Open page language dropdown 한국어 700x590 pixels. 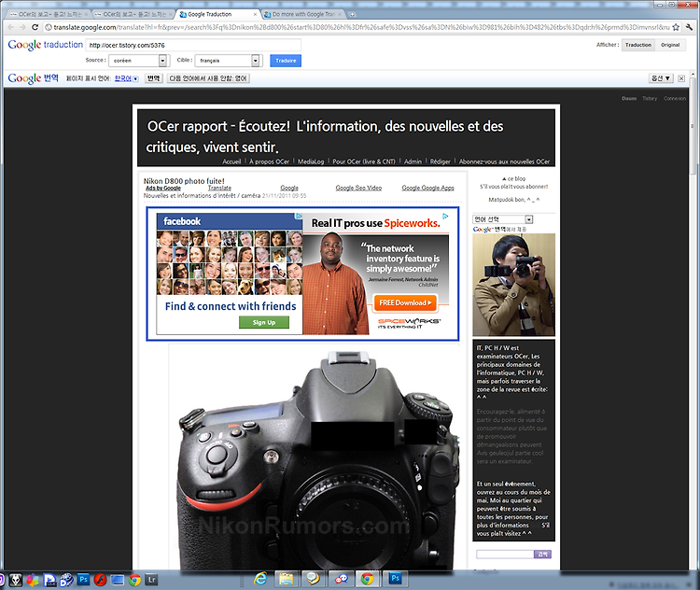coord(126,78)
